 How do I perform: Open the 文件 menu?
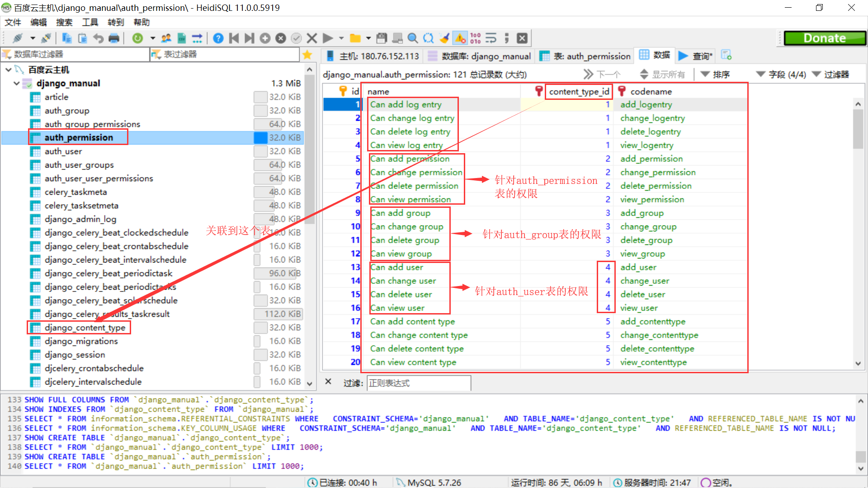point(13,22)
